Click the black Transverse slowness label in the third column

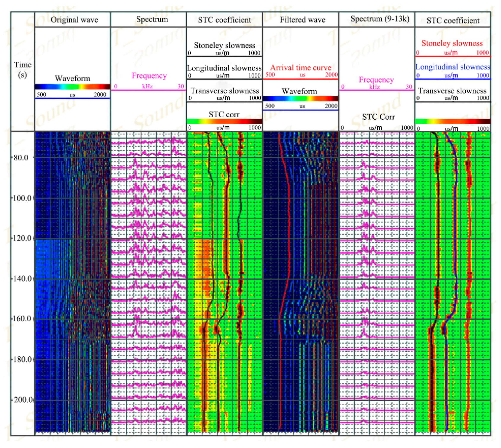click(x=225, y=91)
